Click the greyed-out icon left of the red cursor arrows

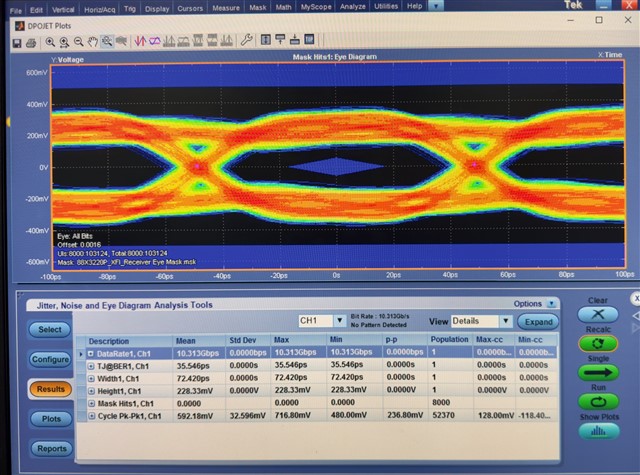click(121, 41)
